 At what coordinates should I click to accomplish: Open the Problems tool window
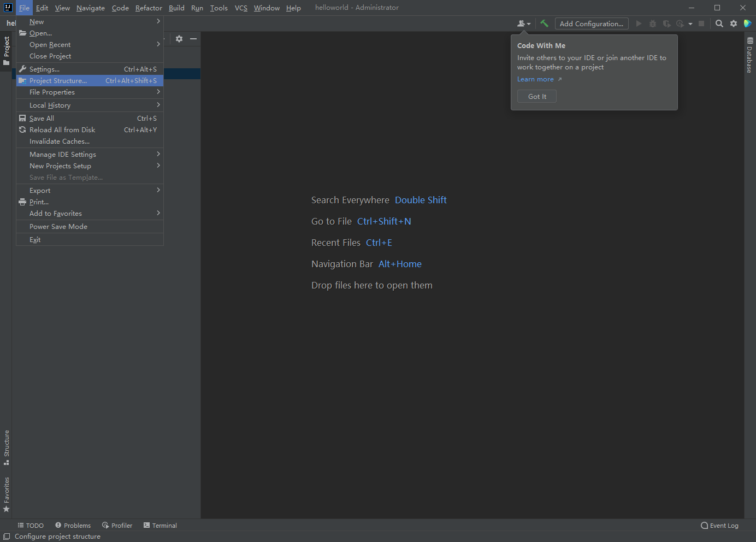click(73, 526)
